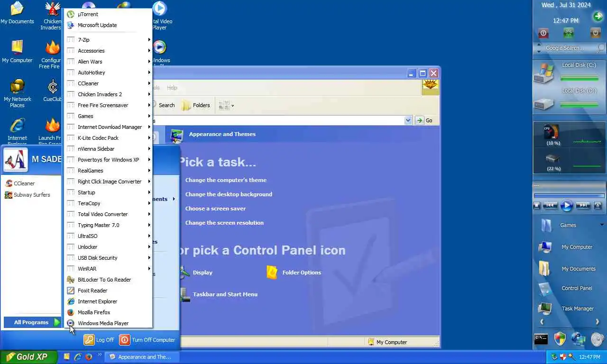607x364 pixels.
Task: Open My Computer desktop icon
Action: click(17, 52)
